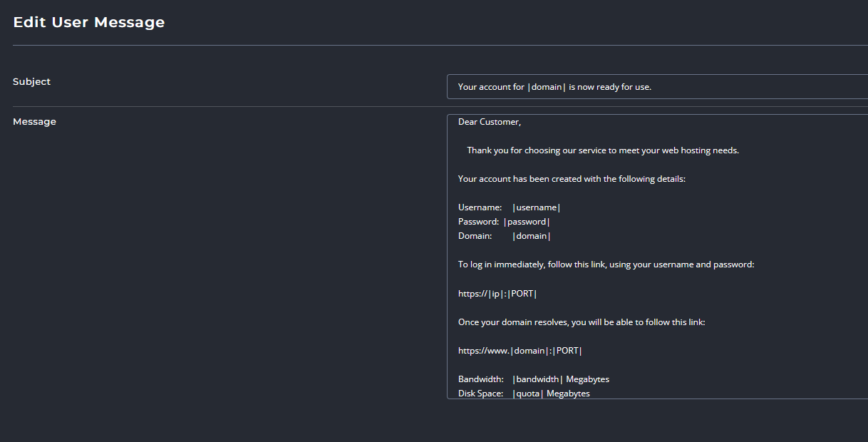The height and width of the screenshot is (442, 868).
Task: Click the line "Thank you for choosing our service"
Action: 603,150
